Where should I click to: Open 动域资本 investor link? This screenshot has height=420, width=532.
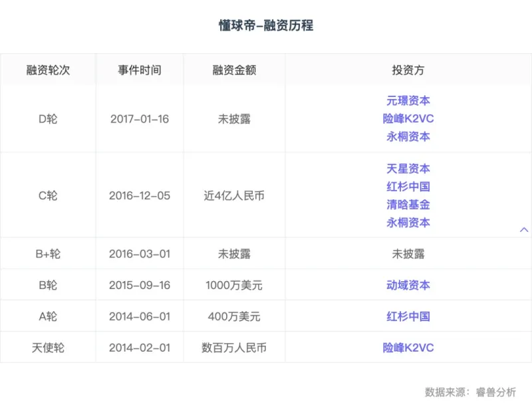pyautogui.click(x=408, y=285)
